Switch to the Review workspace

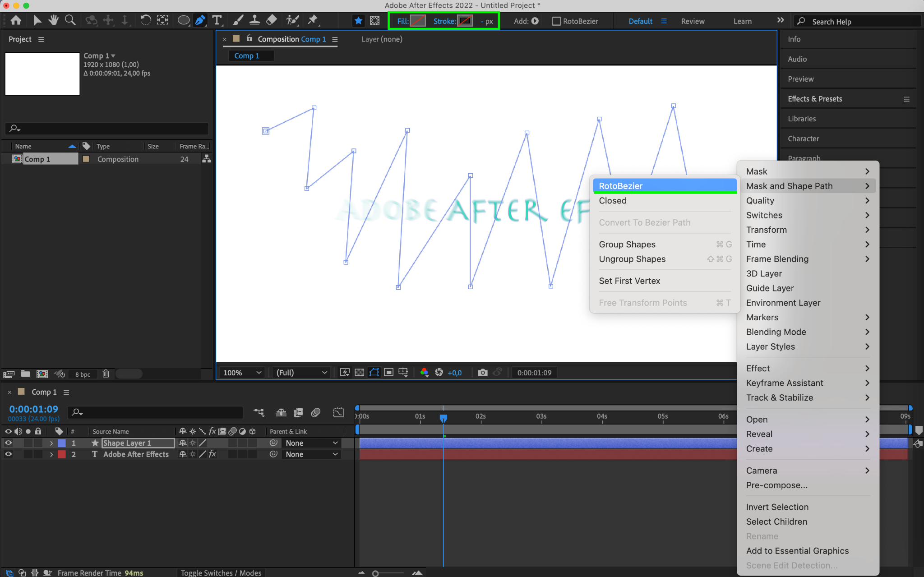coord(693,21)
